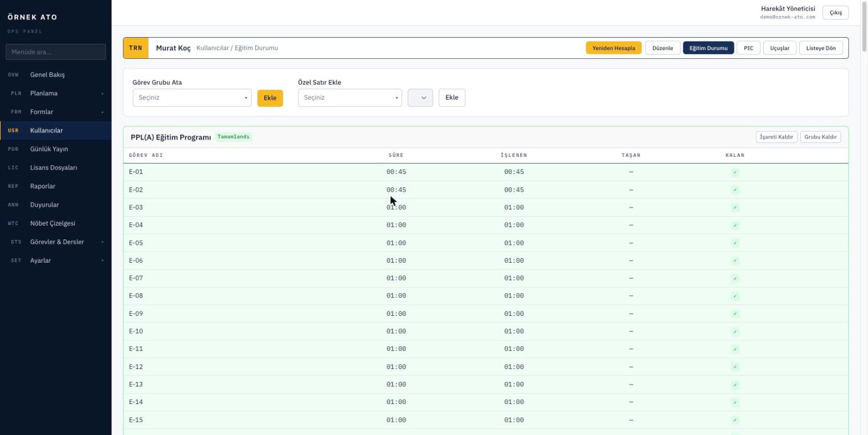
Task: Click the checkmark icon in row E-12
Action: point(735,367)
